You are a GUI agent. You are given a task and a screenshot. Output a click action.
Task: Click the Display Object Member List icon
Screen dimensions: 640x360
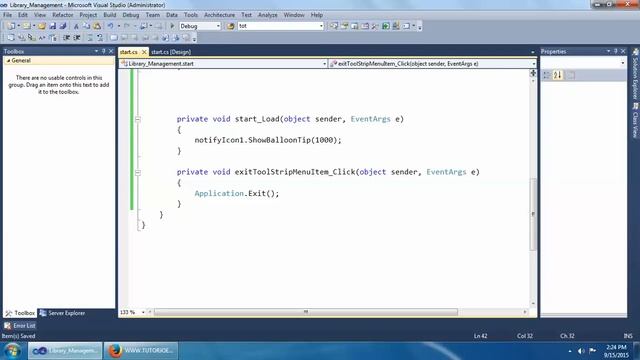(11, 38)
